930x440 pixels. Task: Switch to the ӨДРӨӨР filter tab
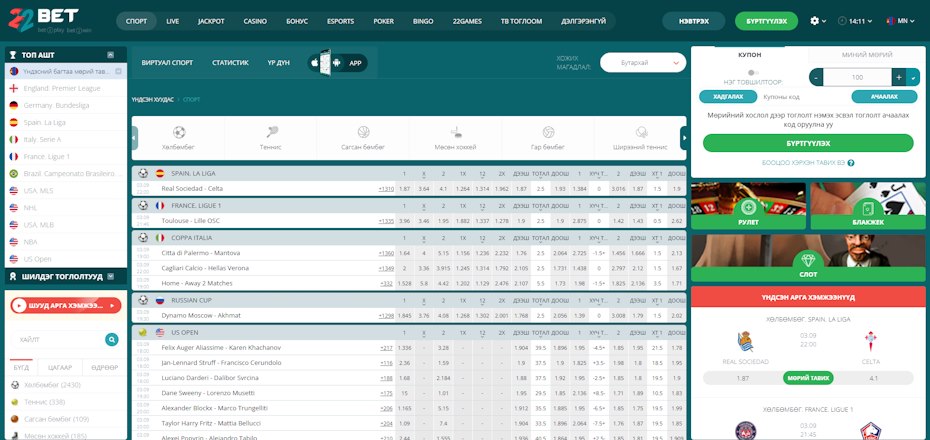pyautogui.click(x=104, y=368)
